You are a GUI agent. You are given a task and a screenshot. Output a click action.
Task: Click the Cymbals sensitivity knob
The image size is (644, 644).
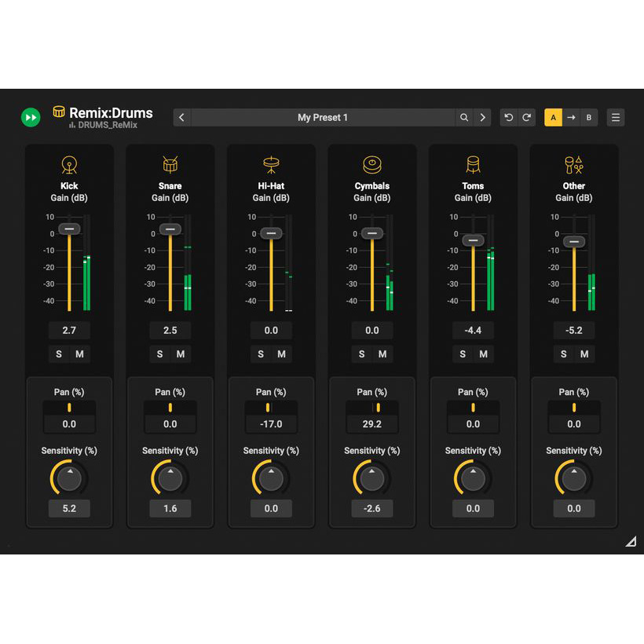(372, 478)
